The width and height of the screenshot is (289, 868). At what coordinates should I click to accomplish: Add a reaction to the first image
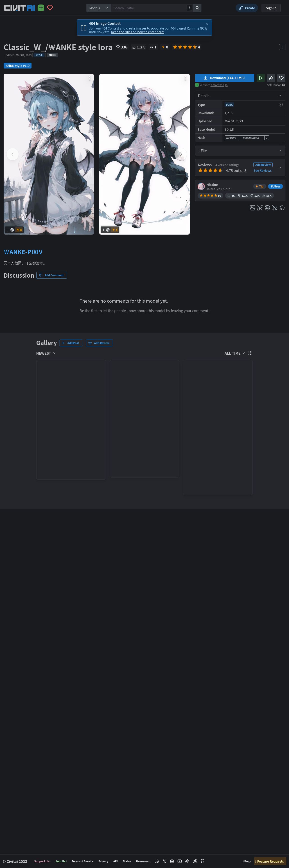[x=10, y=230]
